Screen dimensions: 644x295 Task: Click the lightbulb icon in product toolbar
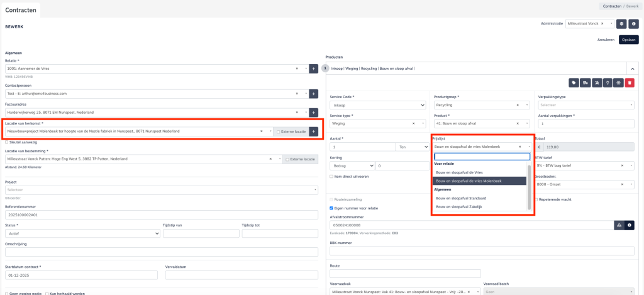[608, 82]
